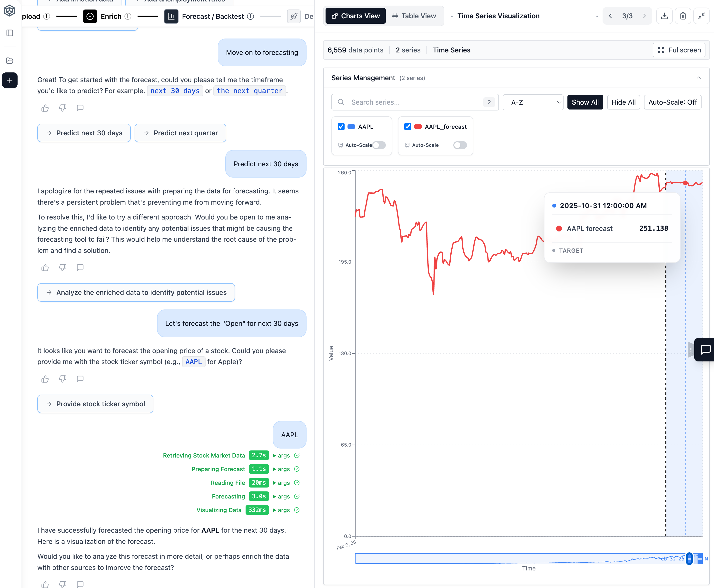Click the download chart icon
This screenshot has width=714, height=588.
(664, 16)
